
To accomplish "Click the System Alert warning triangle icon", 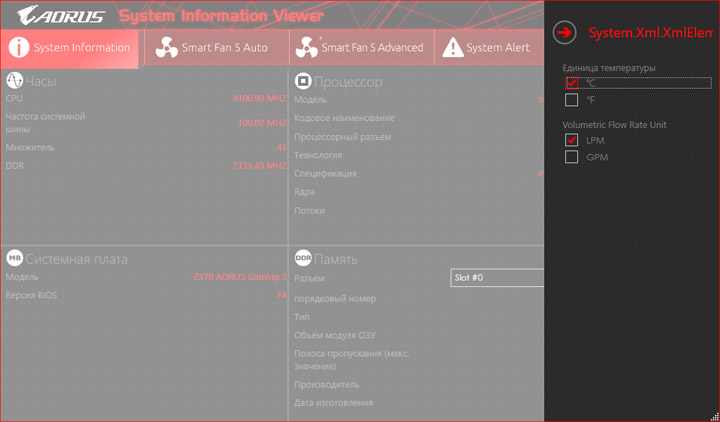I will pyautogui.click(x=453, y=47).
